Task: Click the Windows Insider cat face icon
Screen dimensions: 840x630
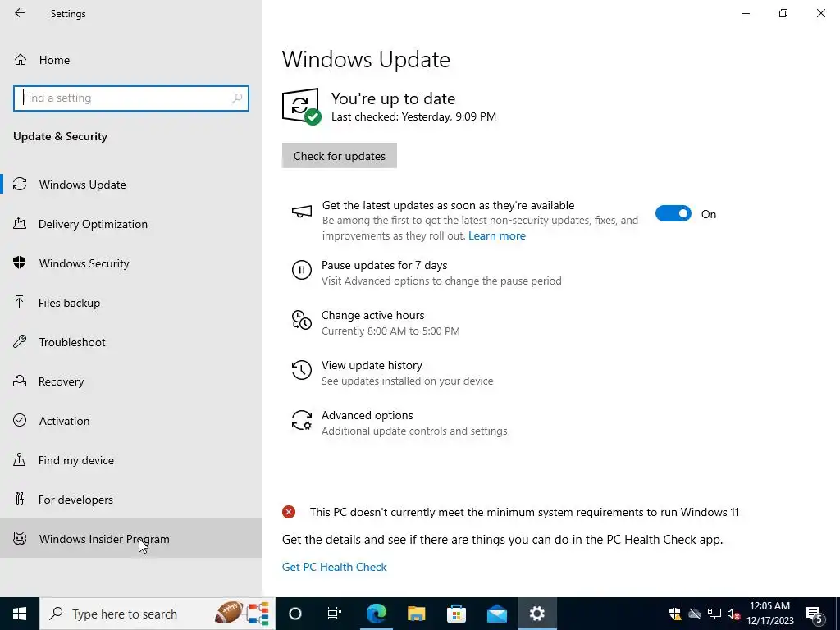Action: [x=20, y=538]
